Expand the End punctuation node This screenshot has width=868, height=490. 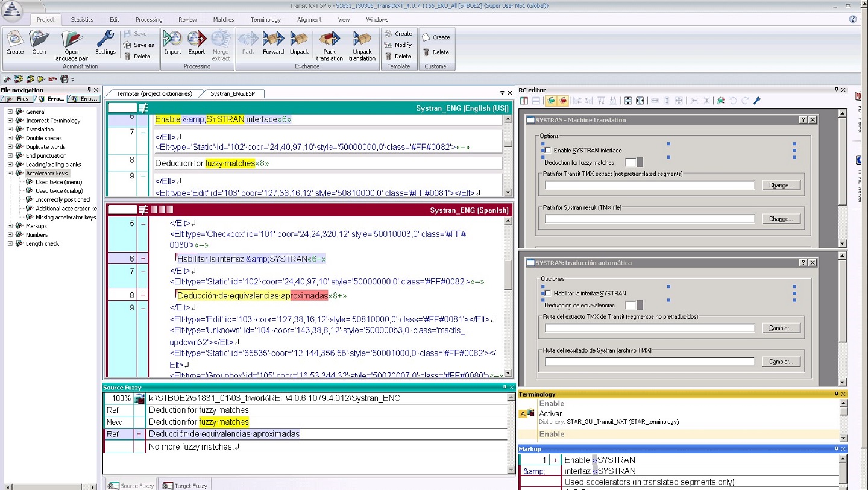coord(10,155)
